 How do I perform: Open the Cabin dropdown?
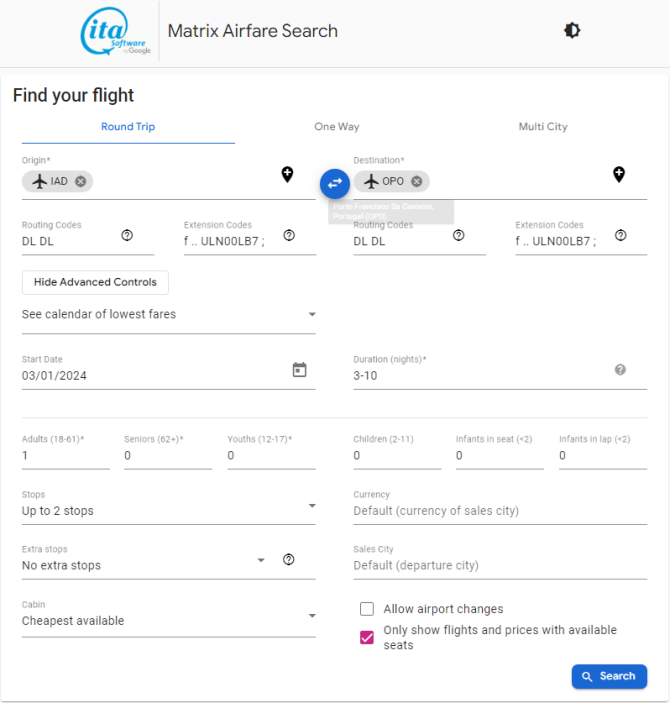coord(169,621)
